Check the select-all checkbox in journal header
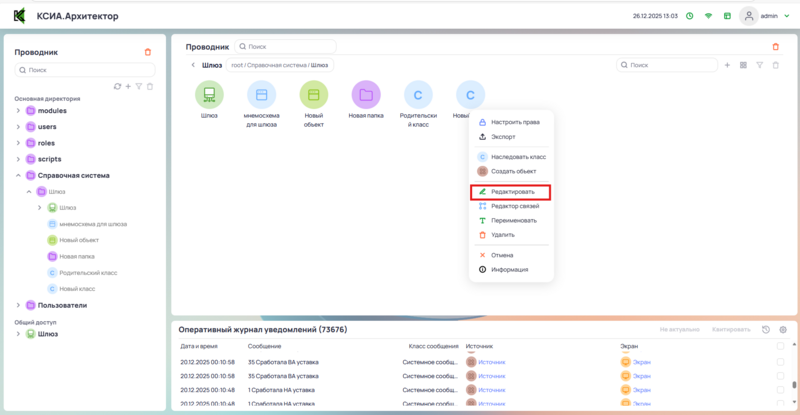 click(x=780, y=345)
